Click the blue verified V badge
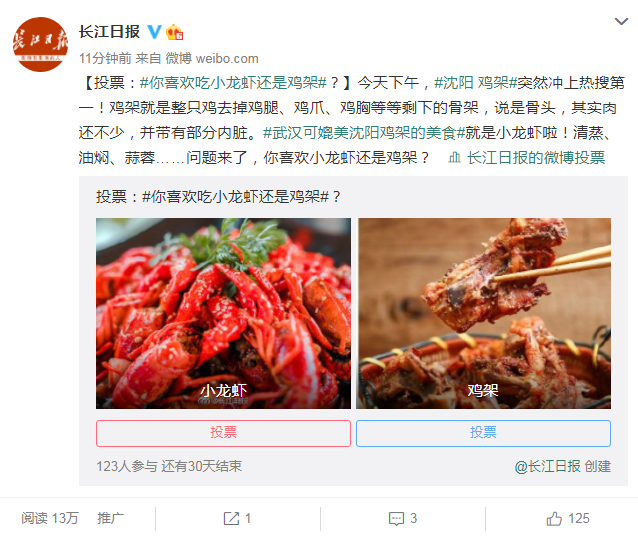The height and width of the screenshot is (540, 638). pos(154,32)
